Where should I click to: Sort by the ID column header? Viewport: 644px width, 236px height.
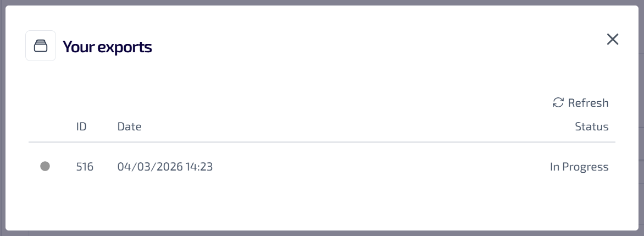pyautogui.click(x=81, y=127)
